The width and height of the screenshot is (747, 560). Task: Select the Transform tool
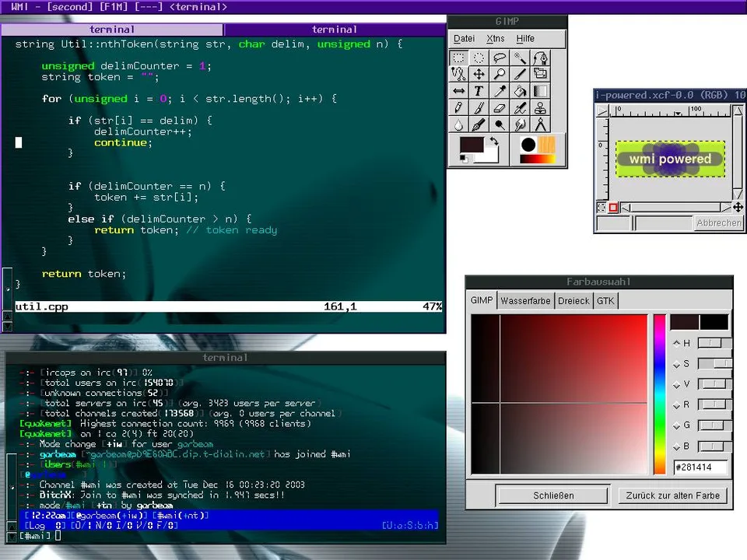540,75
